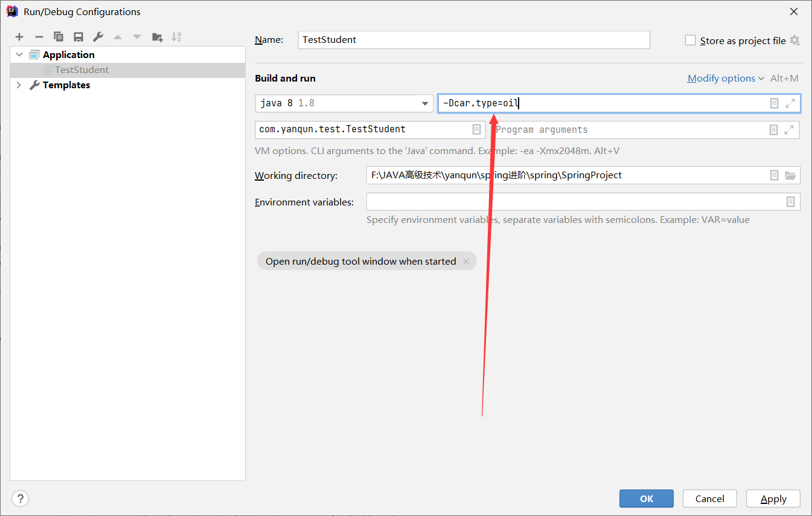Open the environment variables editor icon
The height and width of the screenshot is (516, 812).
click(x=790, y=202)
